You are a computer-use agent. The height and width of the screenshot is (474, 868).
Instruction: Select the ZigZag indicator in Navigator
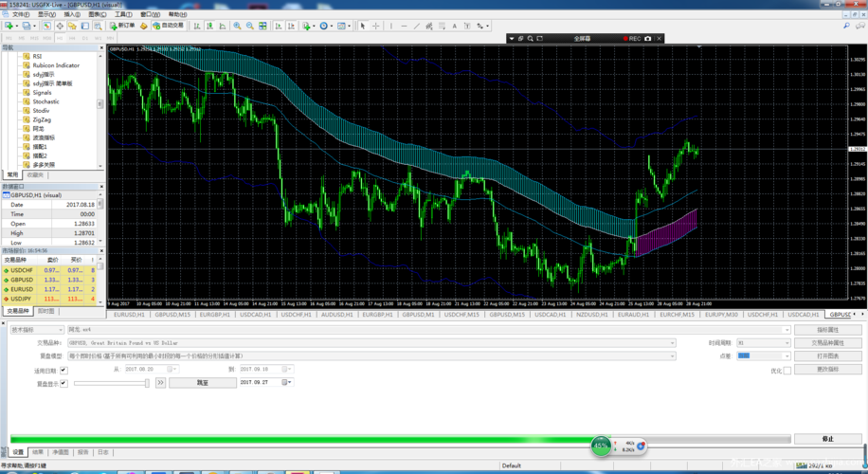42,120
